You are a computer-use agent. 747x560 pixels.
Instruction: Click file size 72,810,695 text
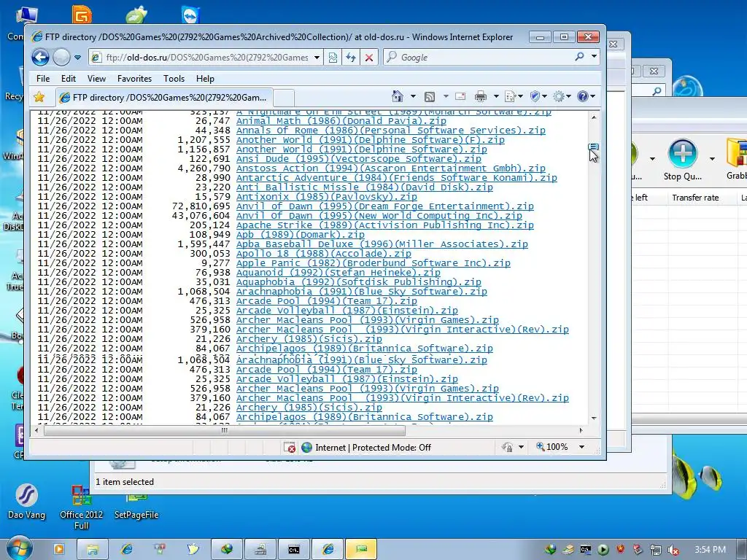tap(201, 206)
